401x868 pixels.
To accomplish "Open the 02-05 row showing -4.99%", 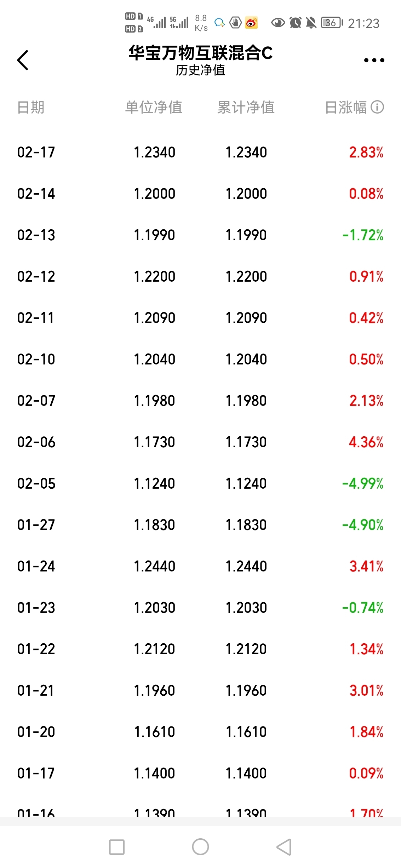I will pos(200,483).
